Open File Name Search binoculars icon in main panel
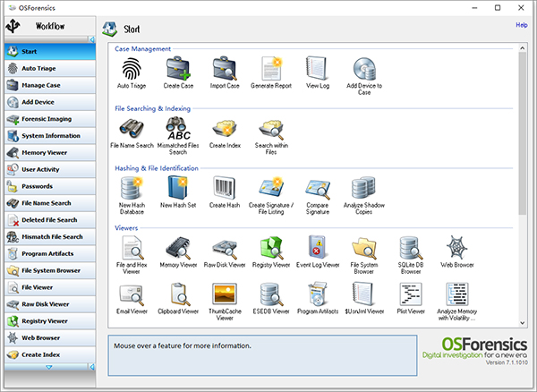Screen dimensions: 537x392 (x=132, y=128)
